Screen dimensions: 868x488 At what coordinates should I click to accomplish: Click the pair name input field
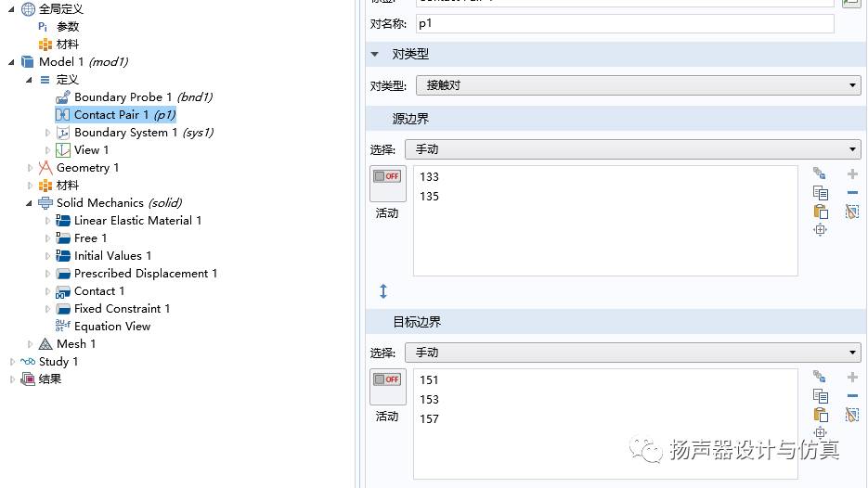[x=624, y=23]
